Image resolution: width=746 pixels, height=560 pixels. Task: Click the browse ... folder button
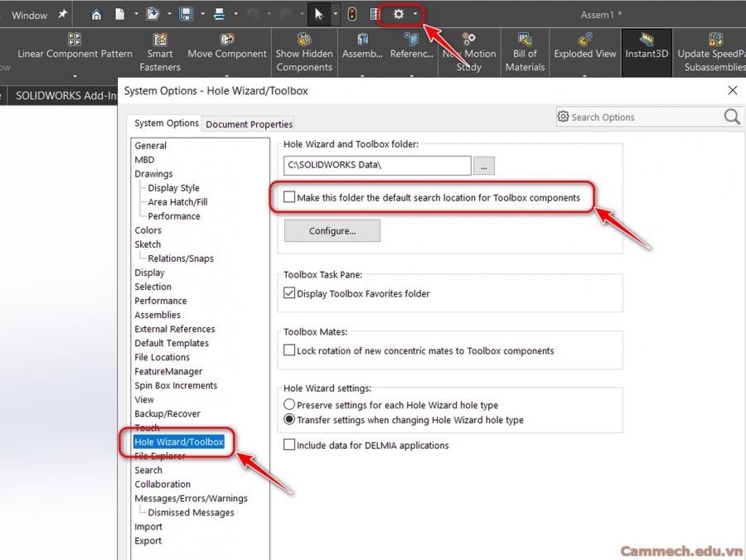484,166
